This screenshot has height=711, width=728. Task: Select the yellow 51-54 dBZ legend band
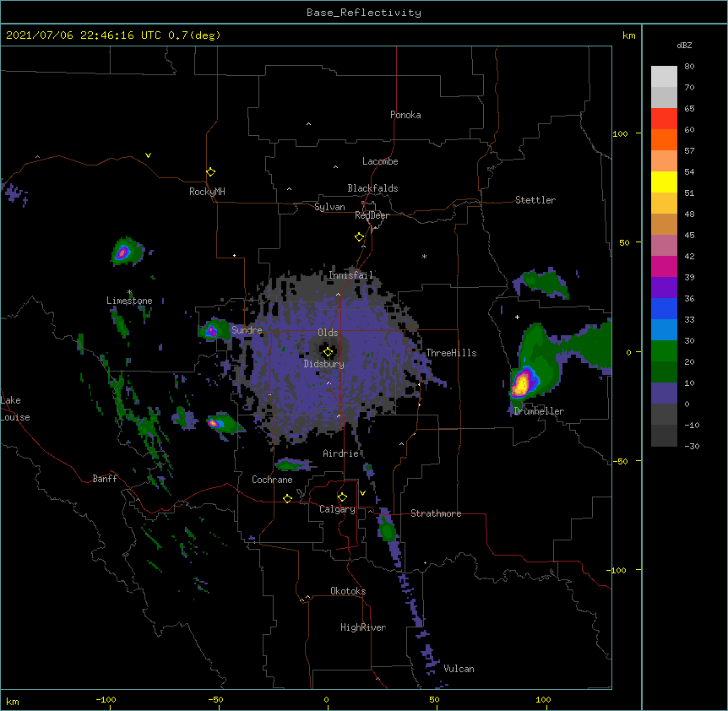664,182
